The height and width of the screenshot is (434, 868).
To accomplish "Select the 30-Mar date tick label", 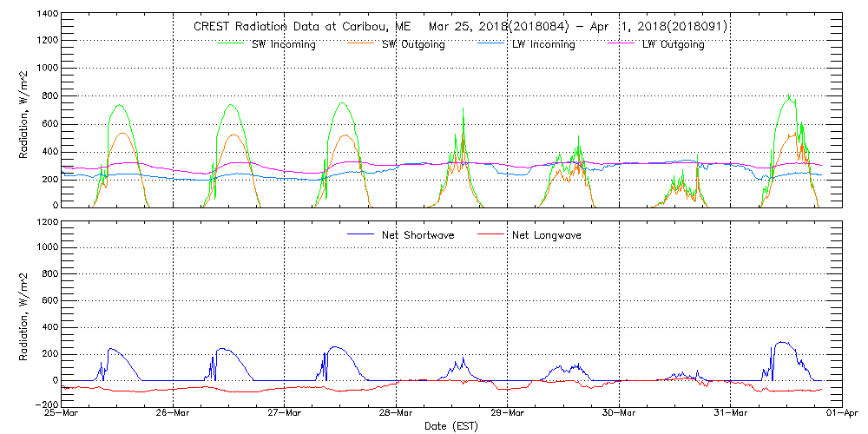I will 618,414.
